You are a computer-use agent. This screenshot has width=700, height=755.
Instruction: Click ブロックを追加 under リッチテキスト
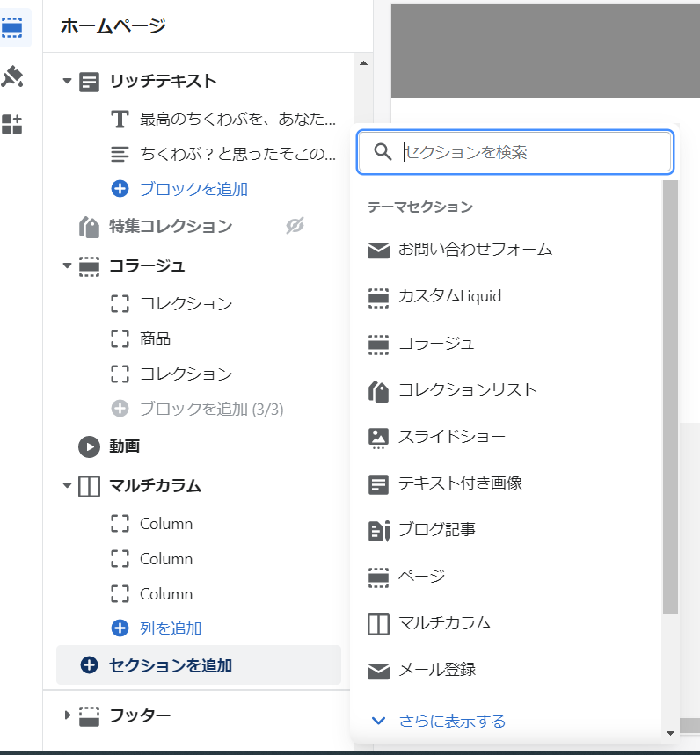[x=193, y=189]
